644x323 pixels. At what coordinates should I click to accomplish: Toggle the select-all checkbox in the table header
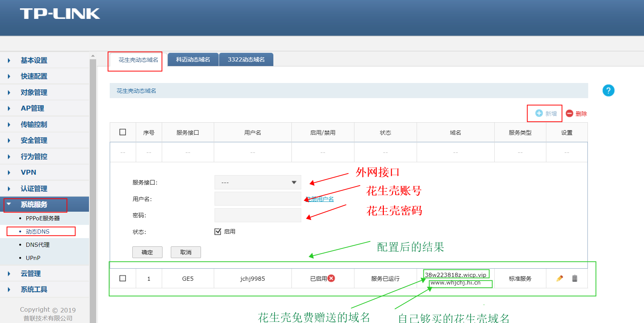pyautogui.click(x=123, y=132)
